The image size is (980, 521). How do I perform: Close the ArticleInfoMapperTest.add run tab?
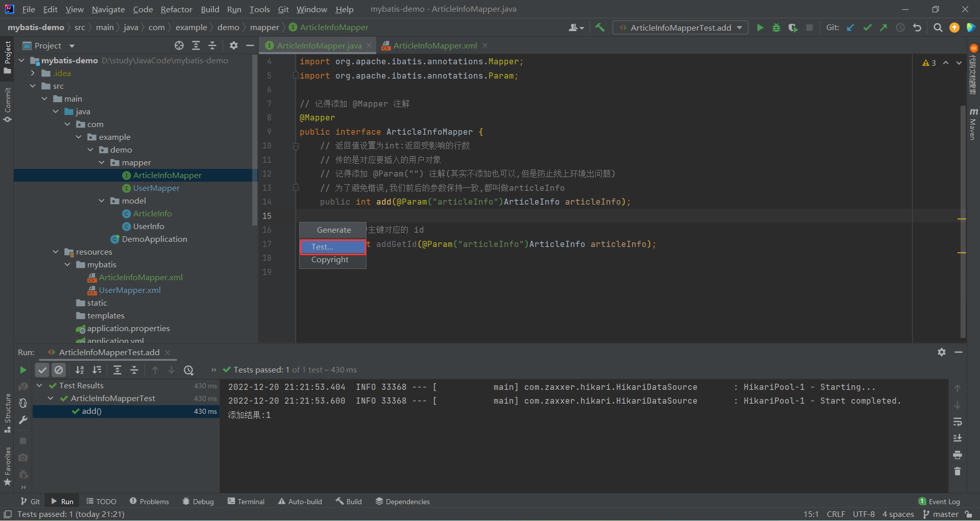click(167, 353)
